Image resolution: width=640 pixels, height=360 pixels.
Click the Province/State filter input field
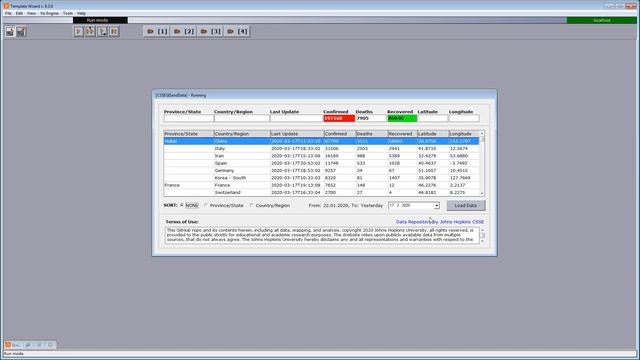pos(189,118)
